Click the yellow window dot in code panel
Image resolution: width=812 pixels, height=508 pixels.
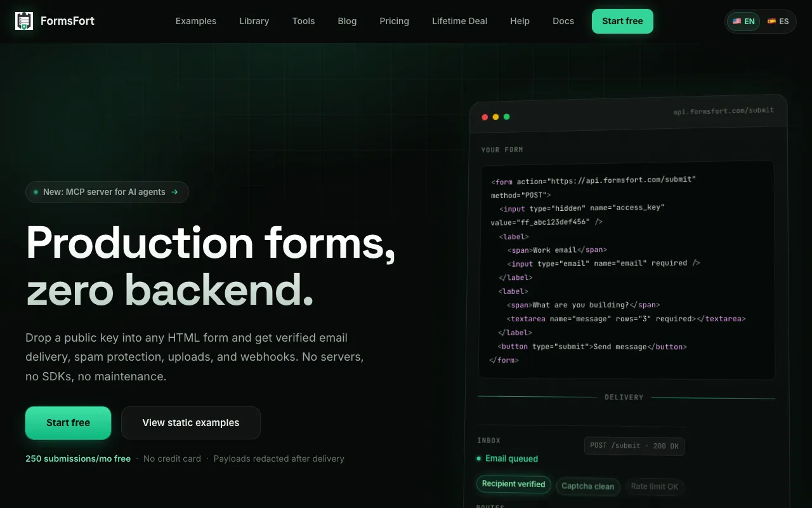[x=495, y=117]
